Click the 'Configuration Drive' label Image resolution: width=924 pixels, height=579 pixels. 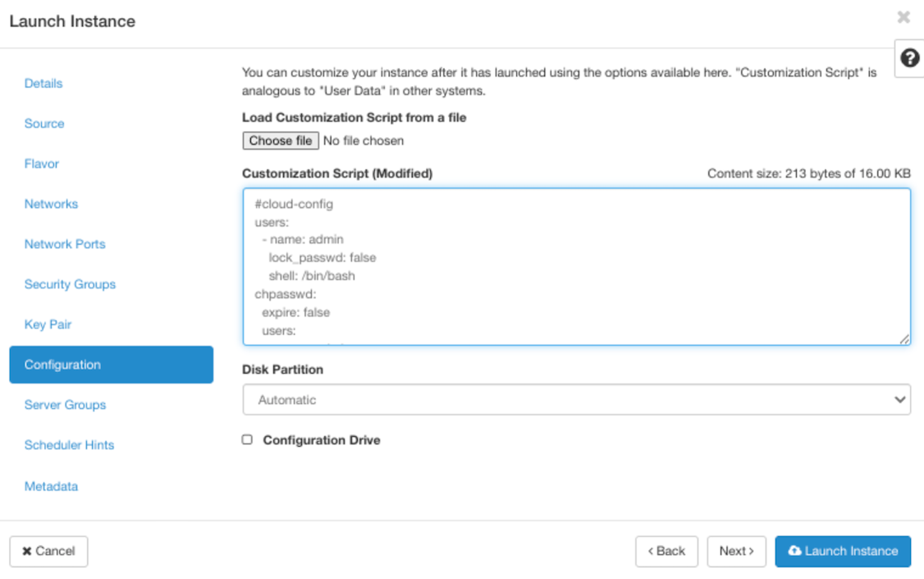(x=321, y=440)
